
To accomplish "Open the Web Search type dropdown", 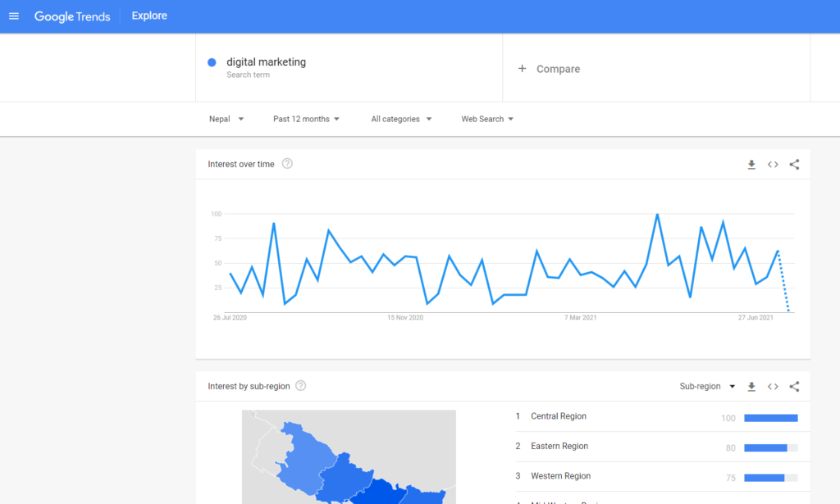I will [x=487, y=119].
